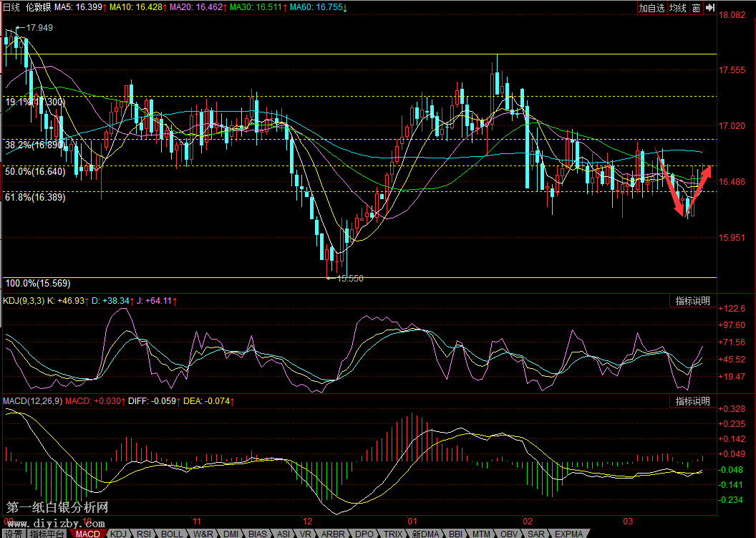Open the MACD 指标说明 indicator description

click(692, 401)
